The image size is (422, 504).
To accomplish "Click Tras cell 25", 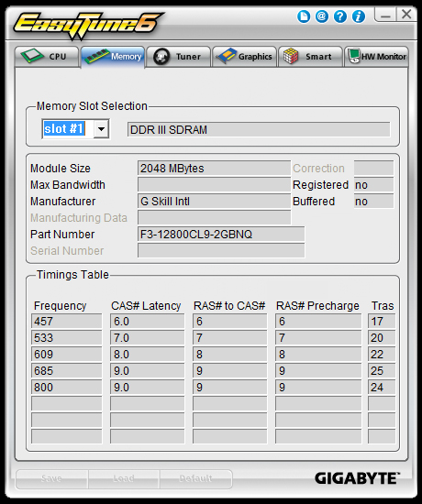I will [x=382, y=370].
